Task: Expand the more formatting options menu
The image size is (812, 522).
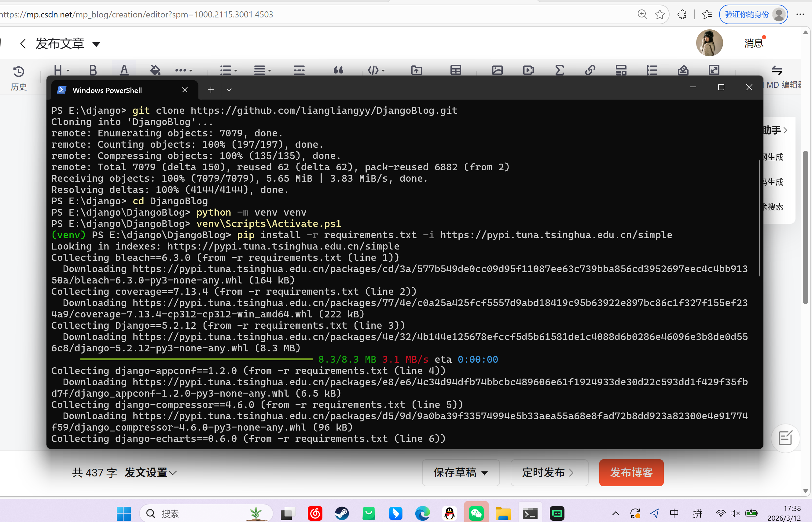Action: point(184,70)
